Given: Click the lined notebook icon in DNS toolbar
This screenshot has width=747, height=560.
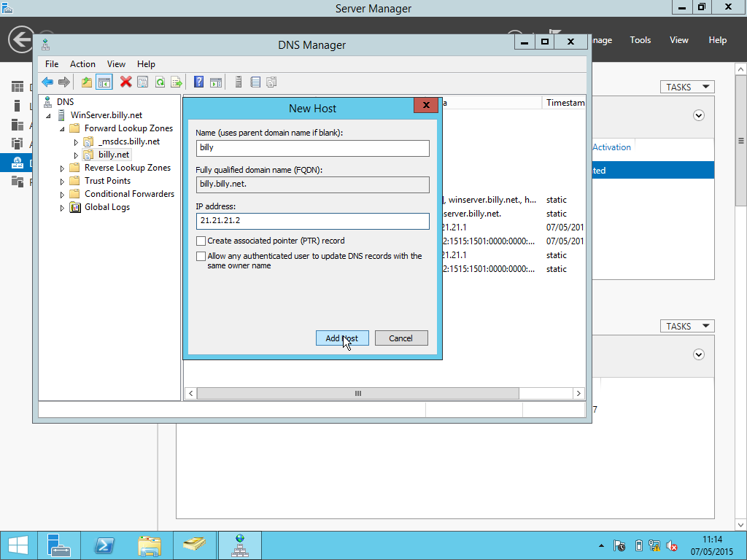Looking at the screenshot, I should (255, 82).
